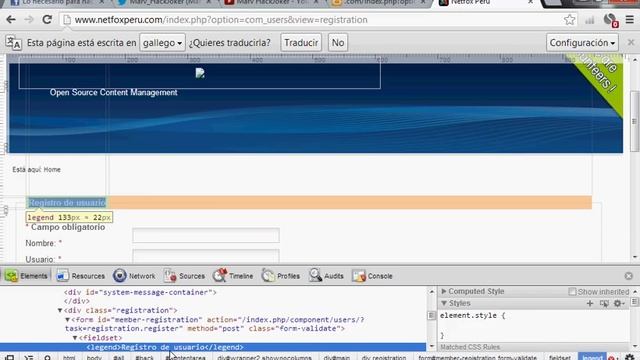Viewport: 640px width, 360px height.
Task: Switch to the Netfox Peru browser tab
Action: coord(485,3)
